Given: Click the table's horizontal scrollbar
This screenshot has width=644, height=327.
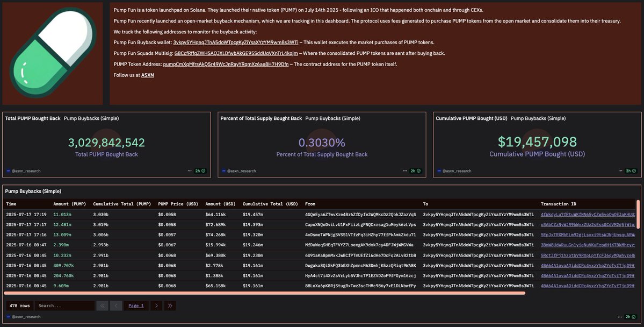Looking at the screenshot, I should 264,293.
